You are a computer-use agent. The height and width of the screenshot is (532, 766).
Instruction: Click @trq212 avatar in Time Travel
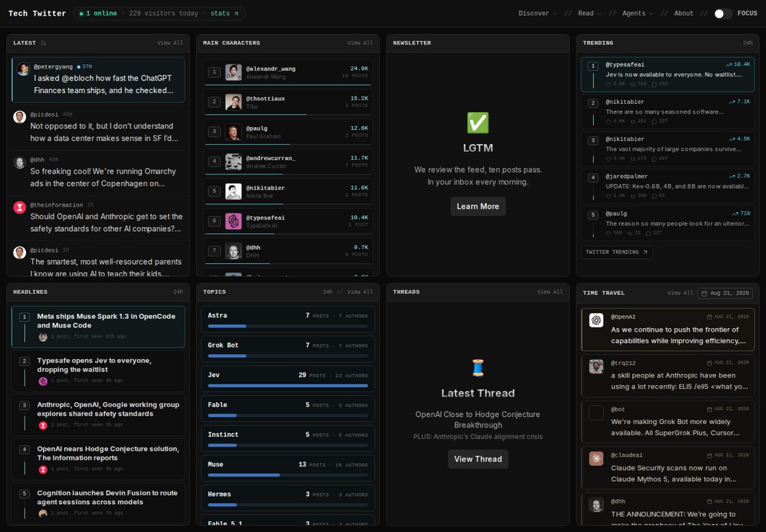click(x=596, y=367)
